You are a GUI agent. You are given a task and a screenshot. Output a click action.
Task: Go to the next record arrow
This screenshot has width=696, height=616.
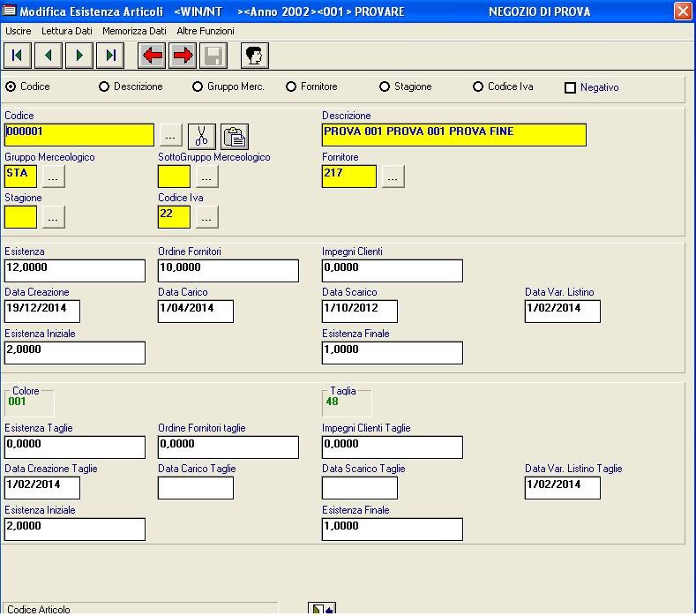click(79, 56)
